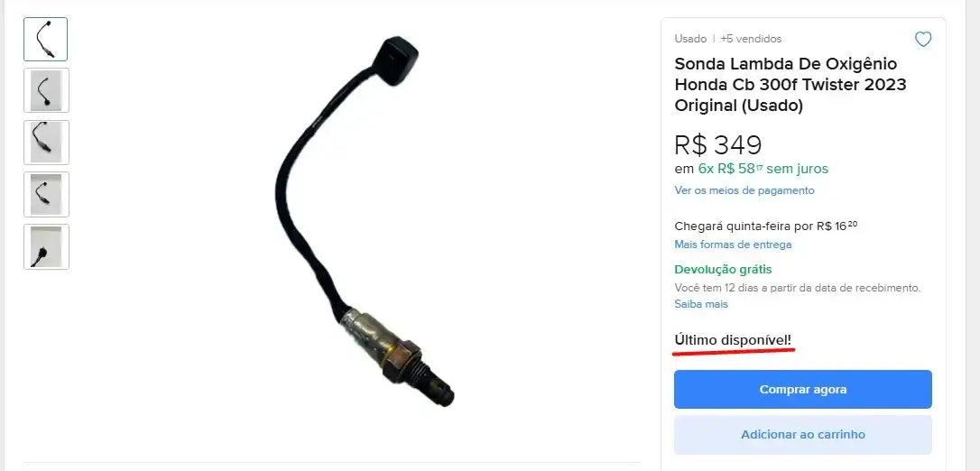This screenshot has height=471, width=980.
Task: Click the '6x R$ 58 sem juros' installments text
Action: click(x=763, y=169)
